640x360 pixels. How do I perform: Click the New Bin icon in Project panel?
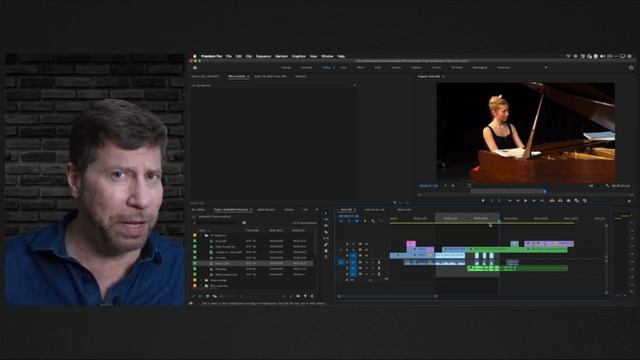click(298, 296)
